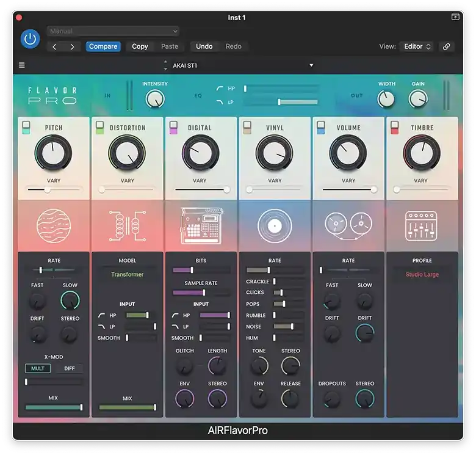Viewport: 476px width, 455px height.
Task: Click the EQ HP filter icon
Action: [220, 89]
